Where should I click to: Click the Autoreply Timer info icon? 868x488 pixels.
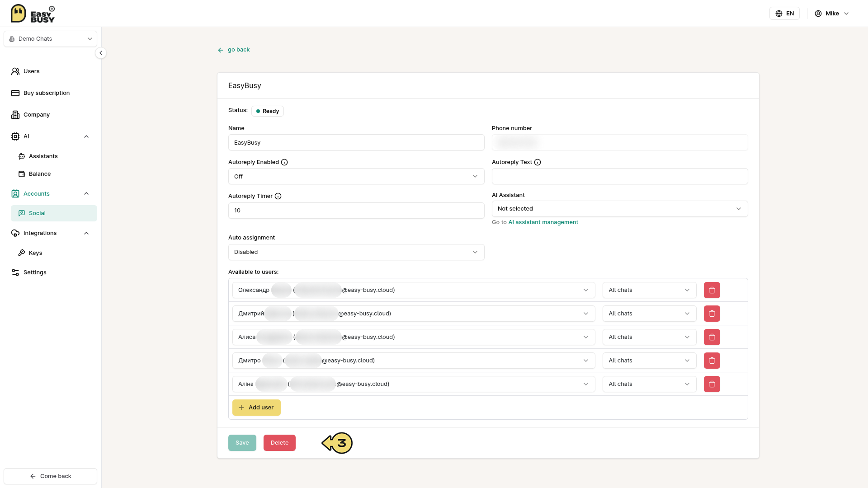pos(278,196)
